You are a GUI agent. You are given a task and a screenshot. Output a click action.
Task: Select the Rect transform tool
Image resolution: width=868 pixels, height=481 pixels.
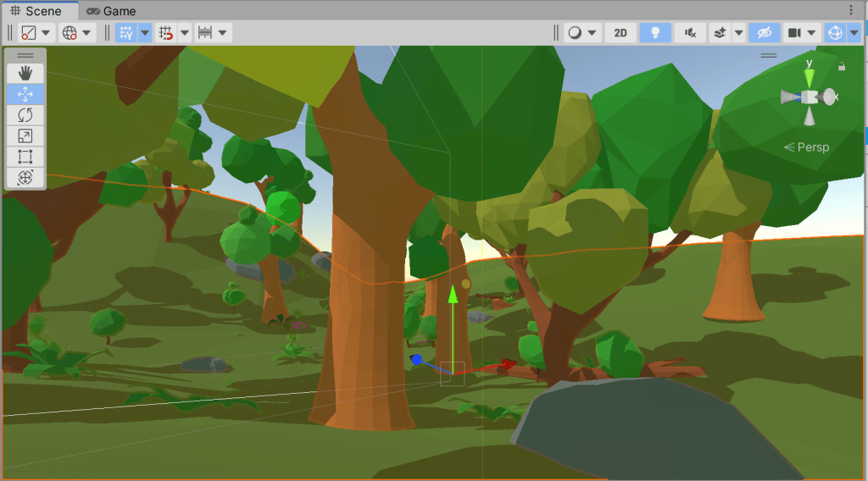pyautogui.click(x=25, y=156)
